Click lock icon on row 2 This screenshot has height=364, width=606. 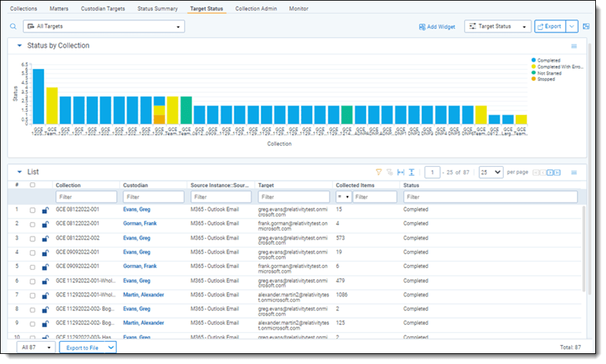click(x=45, y=224)
